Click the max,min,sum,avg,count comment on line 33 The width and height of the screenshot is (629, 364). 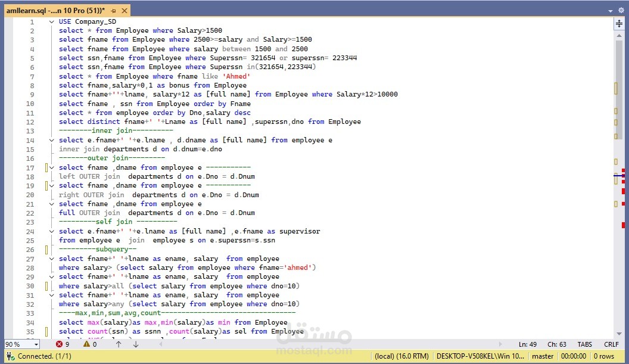[x=178, y=313]
